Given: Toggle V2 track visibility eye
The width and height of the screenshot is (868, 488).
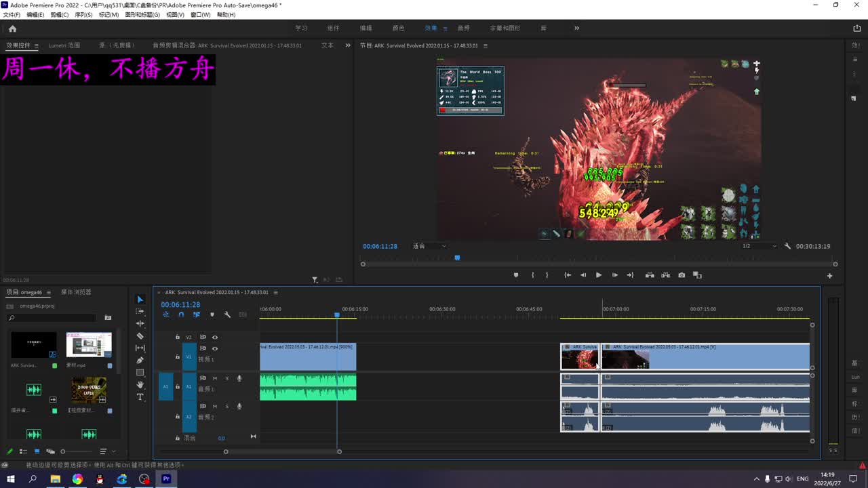Looking at the screenshot, I should tap(215, 337).
